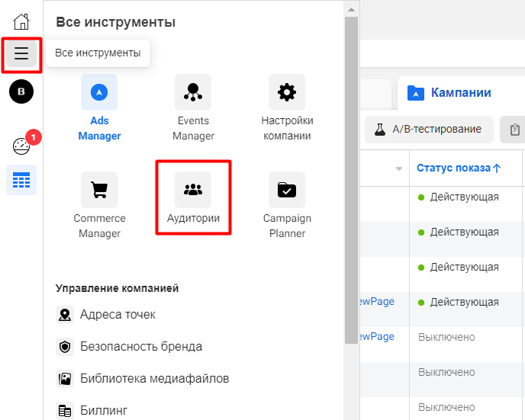Open Events Manager tool
Image resolution: width=525 pixels, height=420 pixels.
click(x=193, y=108)
